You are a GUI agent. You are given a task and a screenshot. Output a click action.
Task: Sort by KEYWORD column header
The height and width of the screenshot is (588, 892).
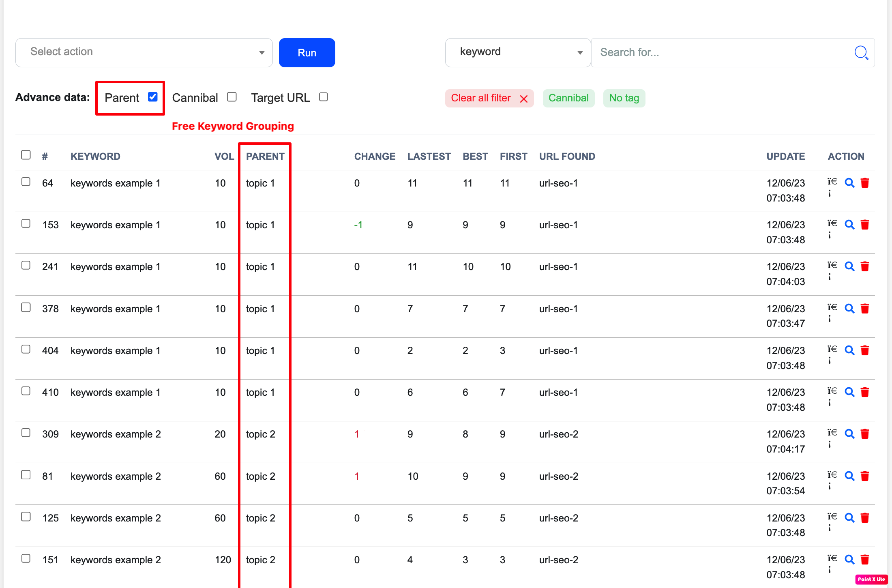(x=95, y=157)
